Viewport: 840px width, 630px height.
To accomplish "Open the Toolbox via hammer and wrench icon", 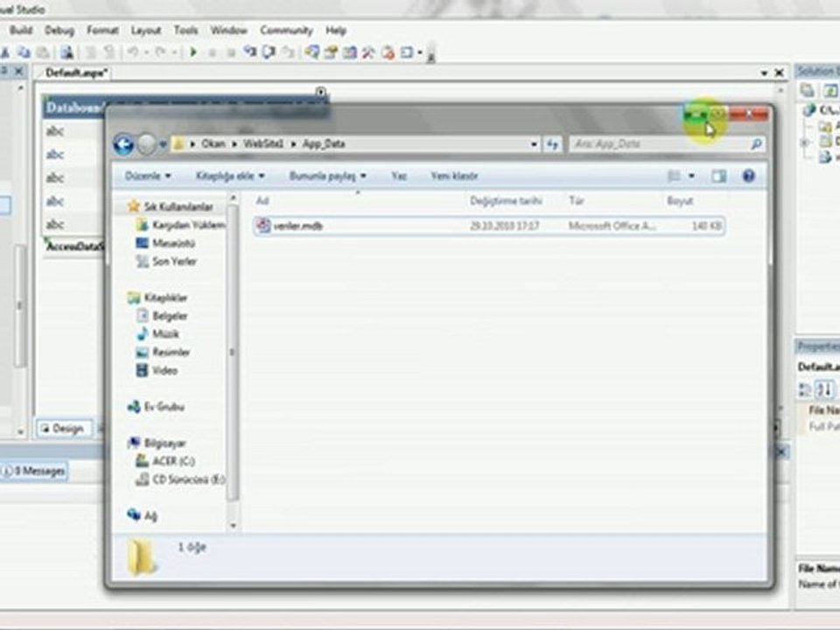I will coord(368,52).
